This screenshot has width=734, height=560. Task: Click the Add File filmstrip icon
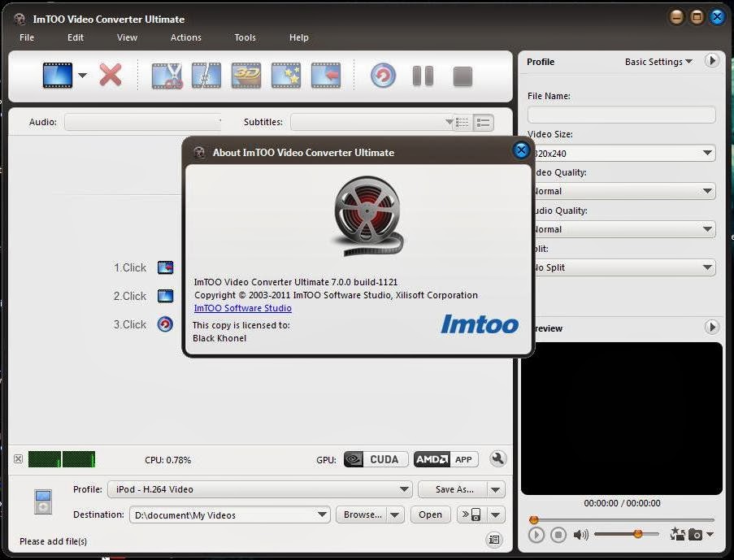pyautogui.click(x=58, y=75)
